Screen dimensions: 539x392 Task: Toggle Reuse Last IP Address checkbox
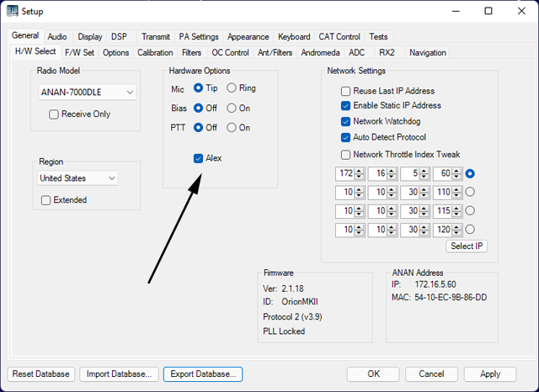345,91
